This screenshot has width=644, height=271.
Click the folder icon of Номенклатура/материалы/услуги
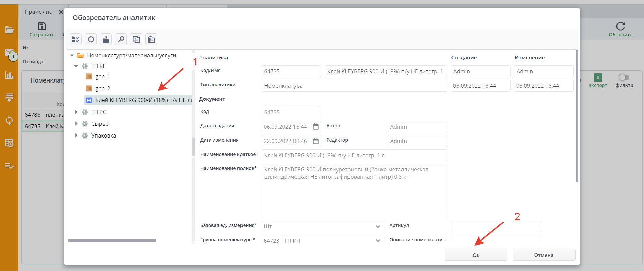click(x=80, y=55)
